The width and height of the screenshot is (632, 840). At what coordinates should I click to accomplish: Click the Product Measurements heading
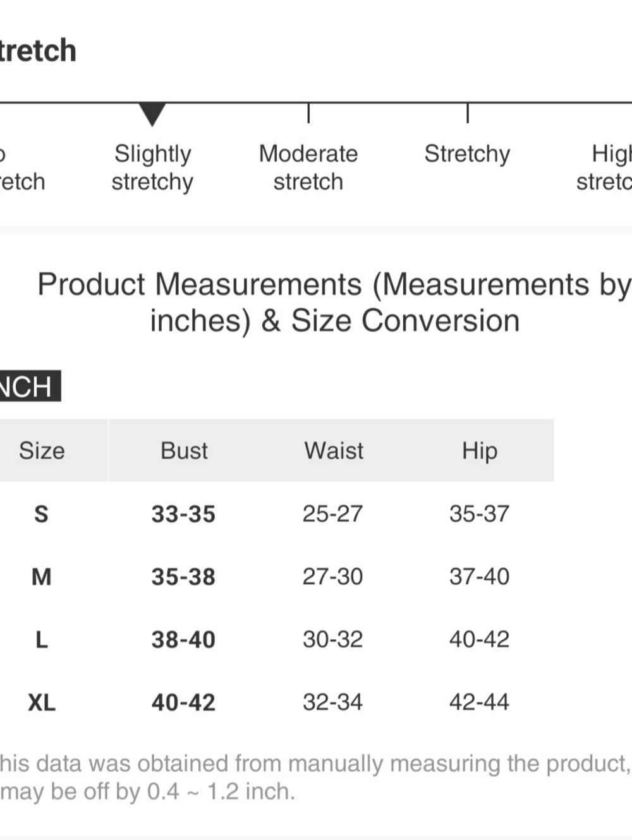point(334,303)
